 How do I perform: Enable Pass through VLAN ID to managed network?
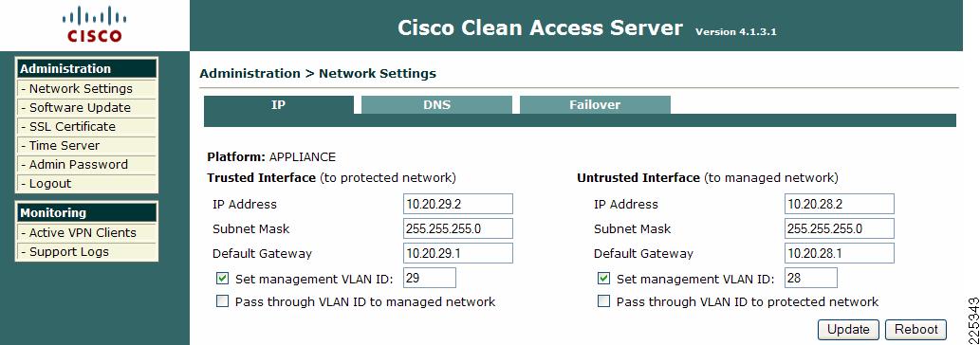click(223, 302)
